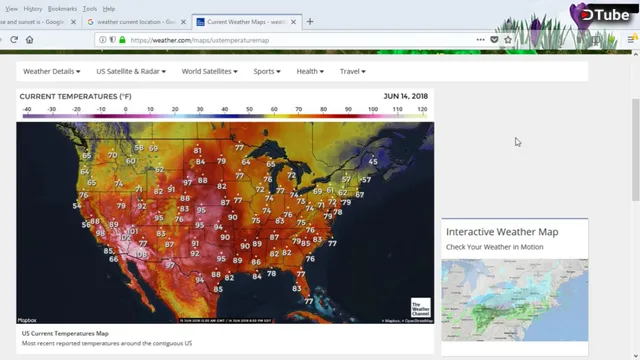Open the Bookmarks menu
This screenshot has height=360, width=640.
[62, 9]
